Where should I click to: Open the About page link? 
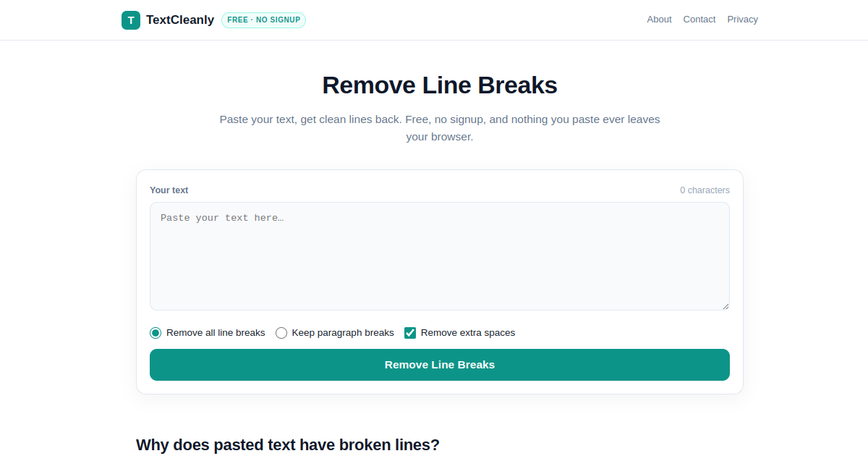point(659,20)
